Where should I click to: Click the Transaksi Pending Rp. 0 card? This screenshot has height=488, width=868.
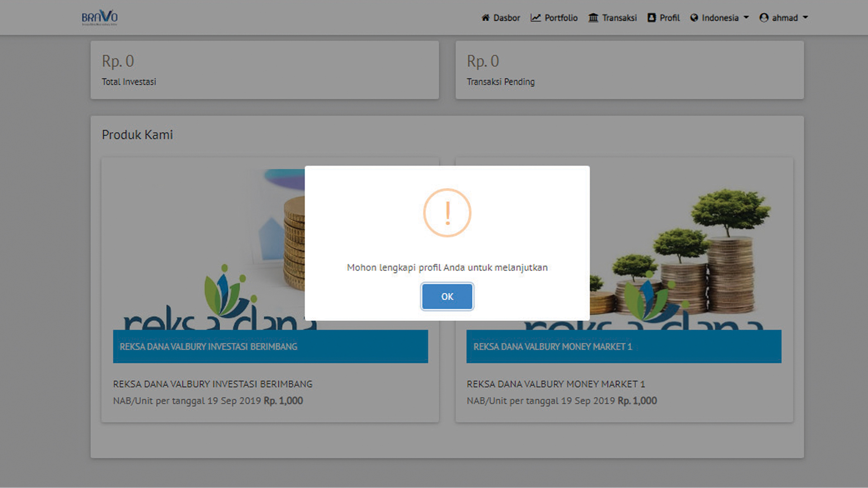coord(629,70)
